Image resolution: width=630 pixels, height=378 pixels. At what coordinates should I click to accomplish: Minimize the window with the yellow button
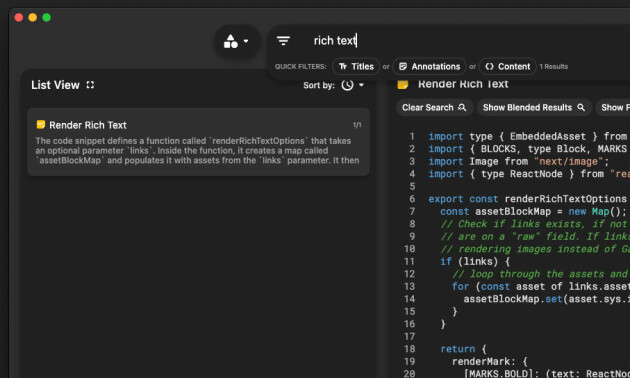(x=33, y=17)
